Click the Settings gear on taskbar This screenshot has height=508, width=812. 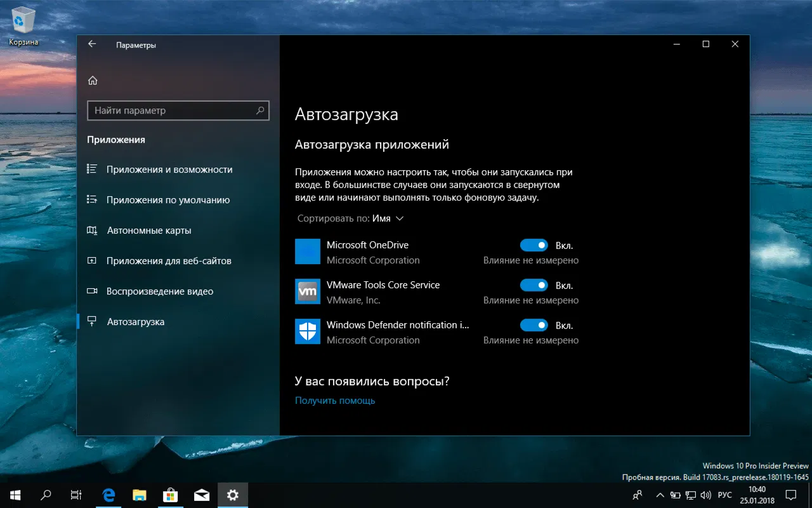coord(233,495)
